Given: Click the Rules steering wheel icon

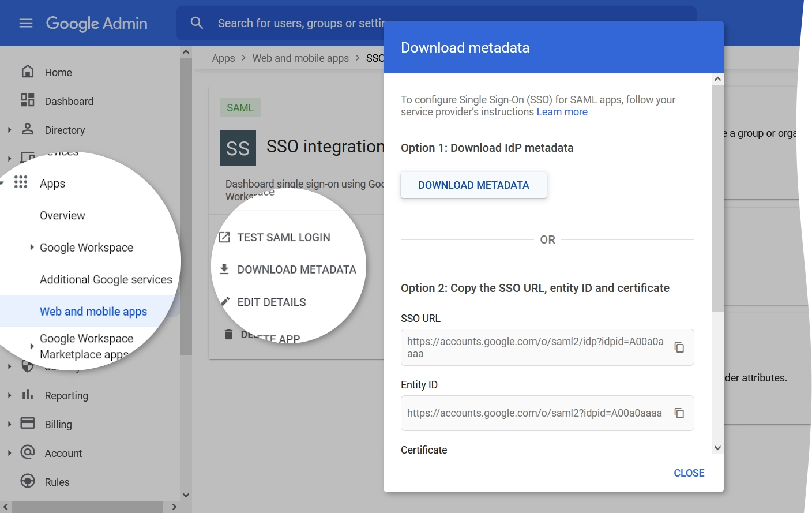Looking at the screenshot, I should click(28, 481).
